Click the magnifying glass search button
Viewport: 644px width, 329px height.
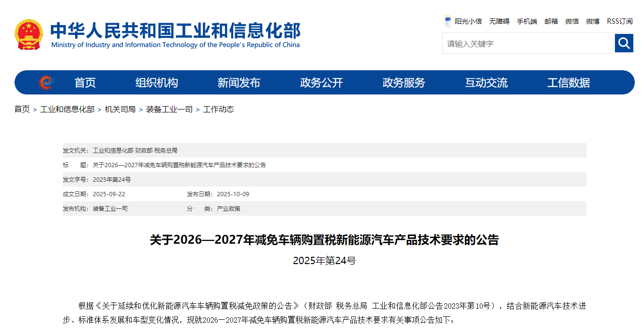pyautogui.click(x=624, y=44)
